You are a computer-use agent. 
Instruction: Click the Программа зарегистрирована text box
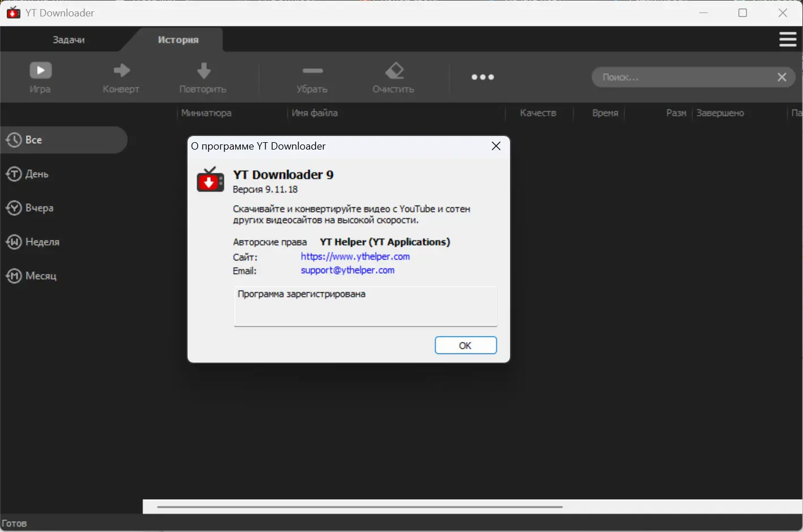coord(366,307)
